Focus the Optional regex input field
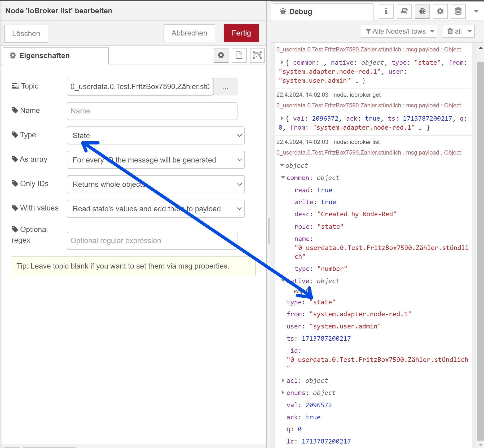The image size is (484, 448). point(152,241)
